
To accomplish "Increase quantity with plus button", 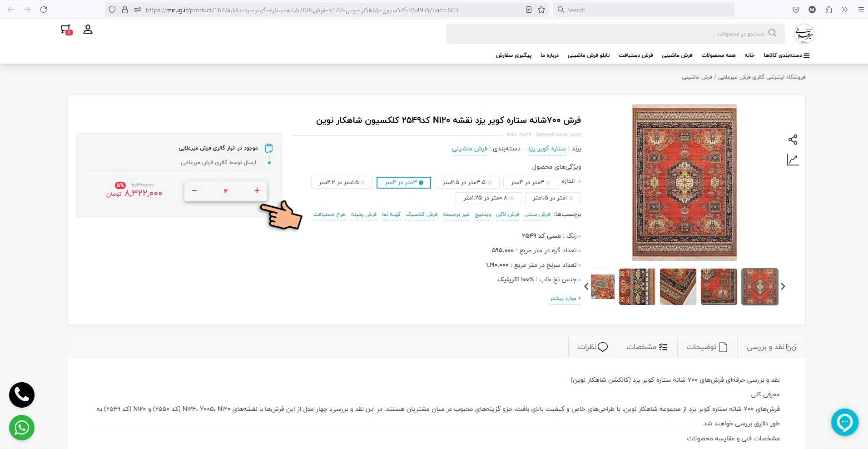I will [257, 190].
